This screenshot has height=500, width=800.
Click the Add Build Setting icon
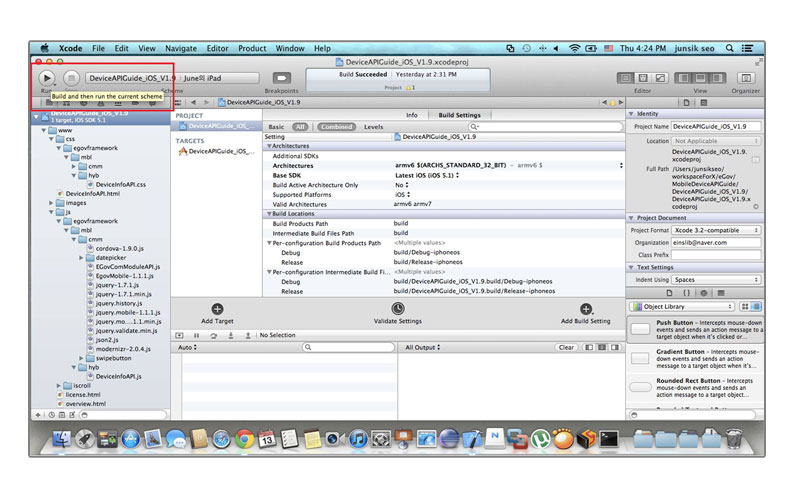(586, 310)
